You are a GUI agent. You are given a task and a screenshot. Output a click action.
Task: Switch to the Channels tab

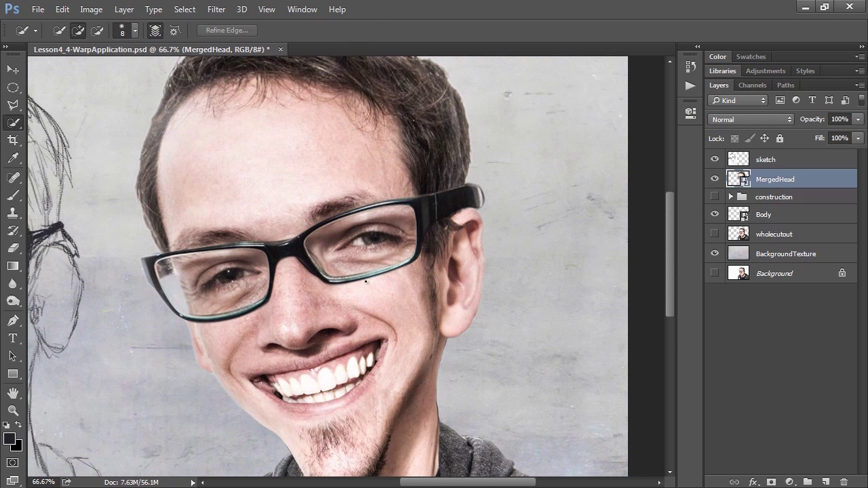click(x=752, y=85)
